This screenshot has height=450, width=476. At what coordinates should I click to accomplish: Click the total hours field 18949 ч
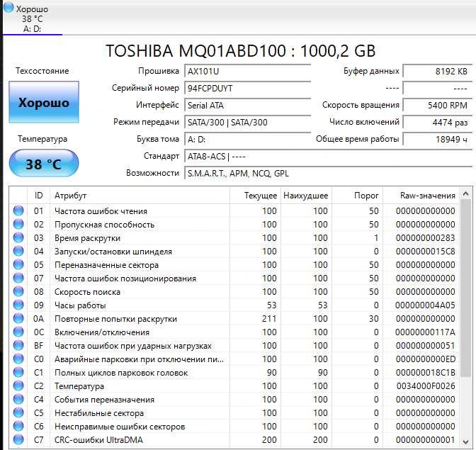(x=438, y=140)
